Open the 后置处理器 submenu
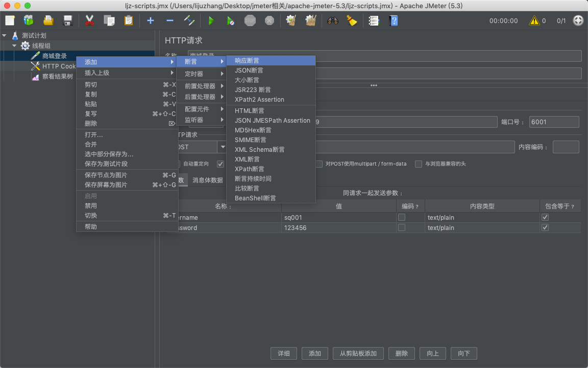This screenshot has height=368, width=588. 202,97
